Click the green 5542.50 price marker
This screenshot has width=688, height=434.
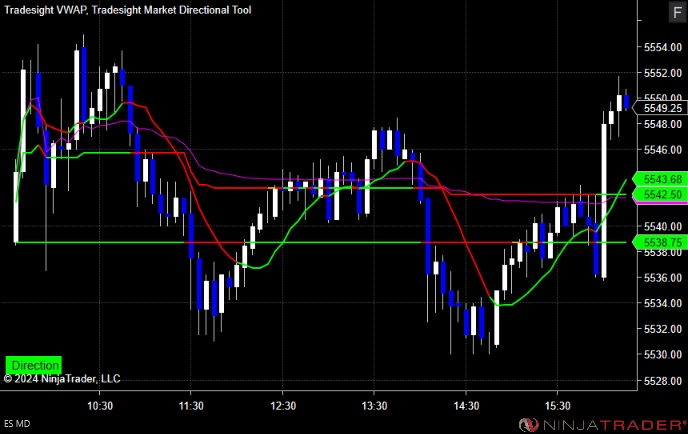click(x=662, y=194)
